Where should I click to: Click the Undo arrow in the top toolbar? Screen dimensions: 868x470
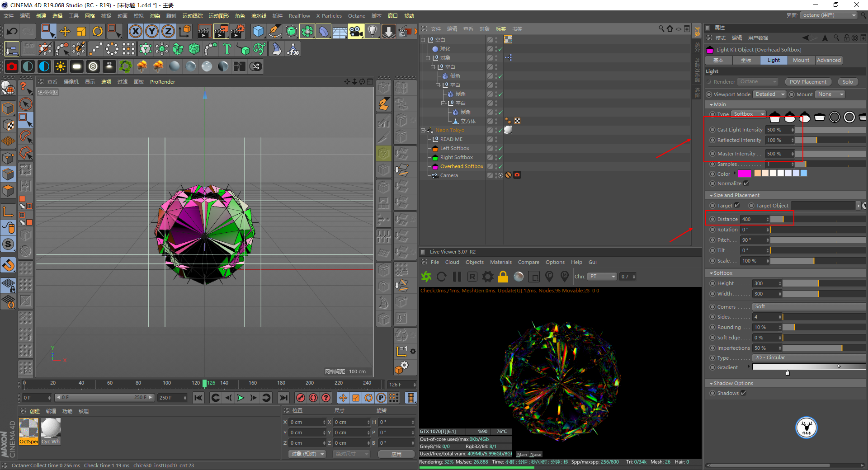[x=12, y=31]
